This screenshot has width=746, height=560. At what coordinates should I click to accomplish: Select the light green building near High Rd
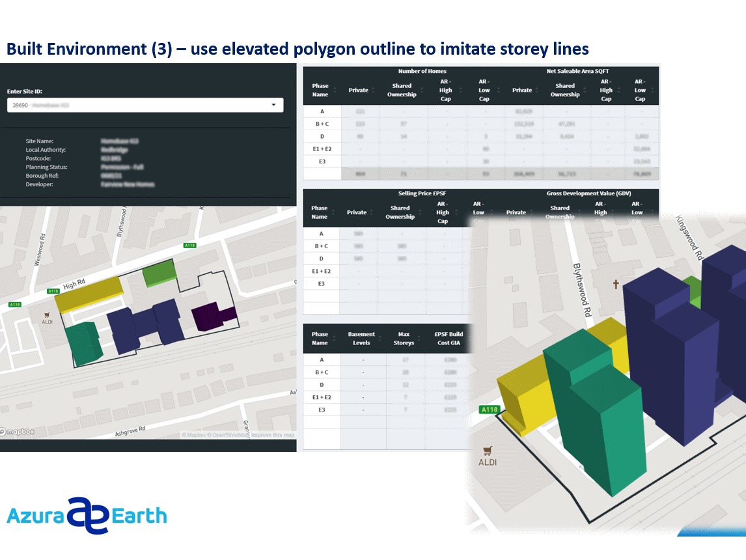click(x=159, y=273)
